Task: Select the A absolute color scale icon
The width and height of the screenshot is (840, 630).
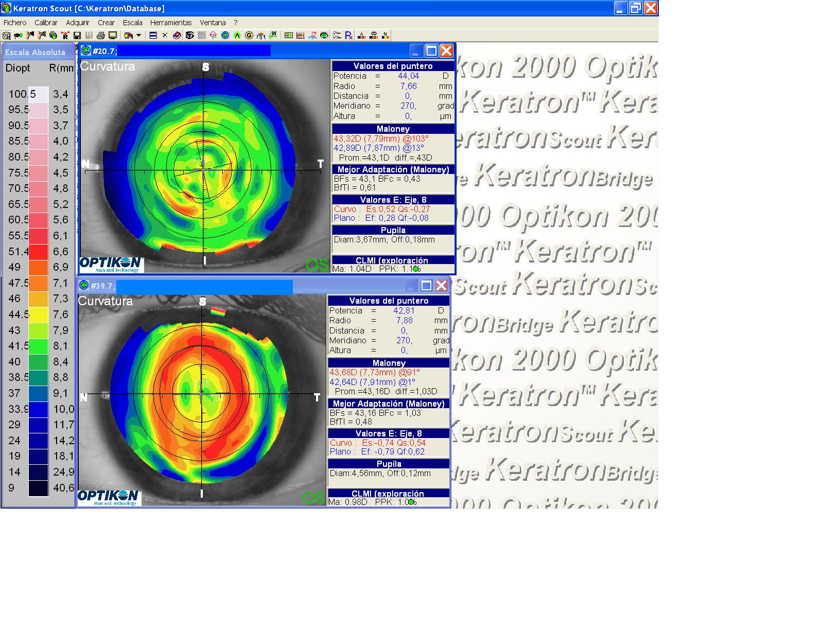Action: coord(361,36)
